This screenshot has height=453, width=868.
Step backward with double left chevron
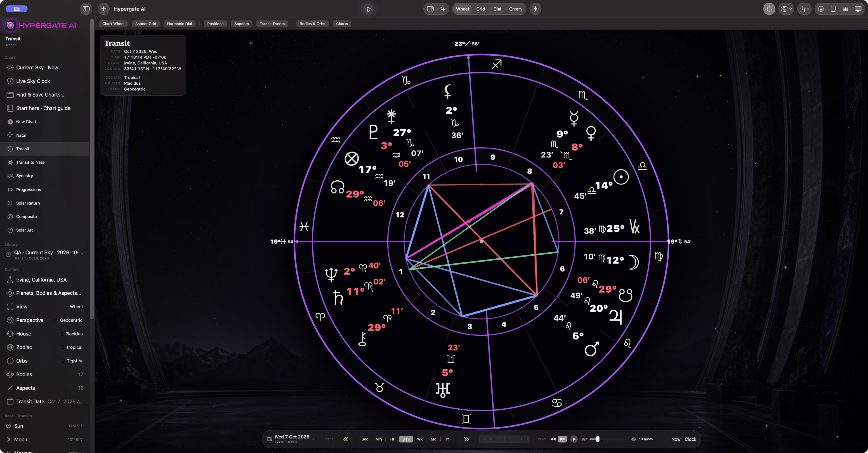345,439
